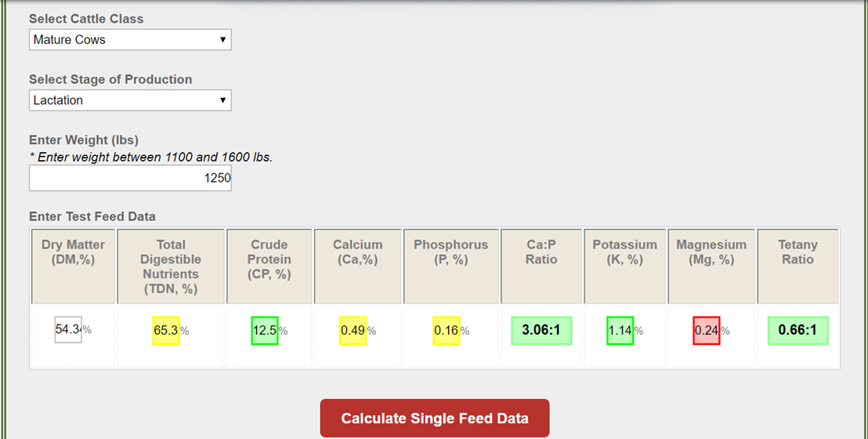Screen dimensions: 868x439
Task: Click the Potassium 1.14 input field
Action: 620,330
